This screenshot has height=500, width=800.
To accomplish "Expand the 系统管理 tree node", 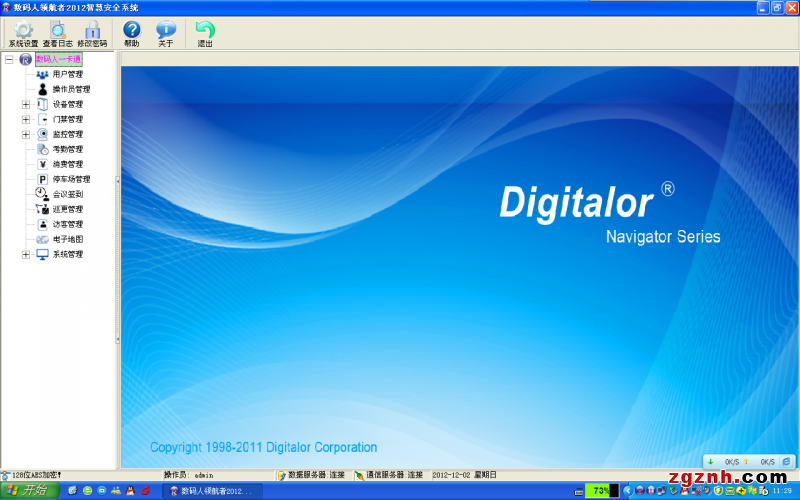I will pos(26,254).
